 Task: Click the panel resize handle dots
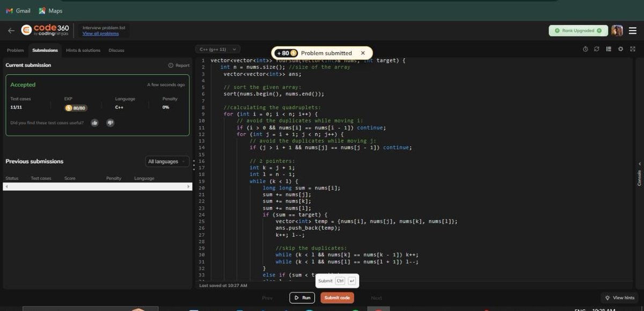coord(194,165)
